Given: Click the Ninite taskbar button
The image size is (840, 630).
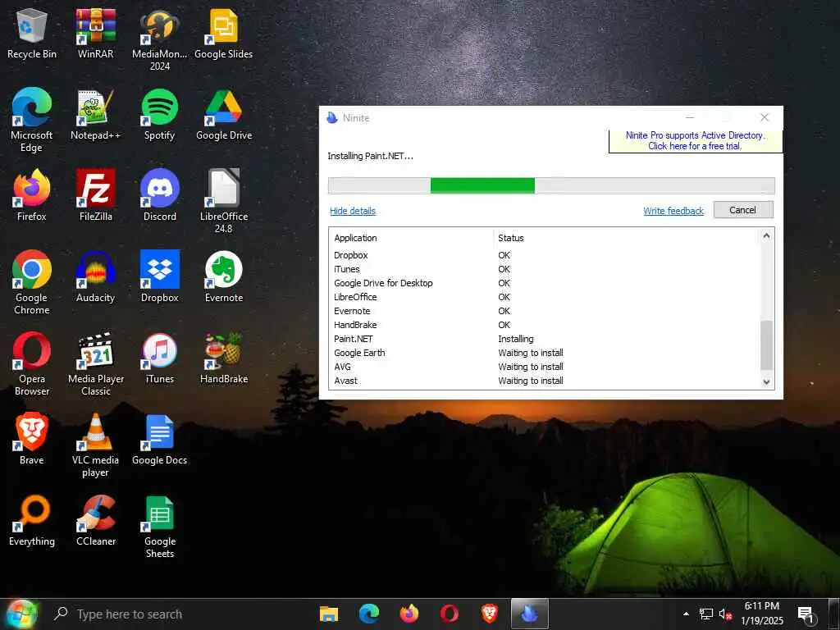Looking at the screenshot, I should [529, 614].
